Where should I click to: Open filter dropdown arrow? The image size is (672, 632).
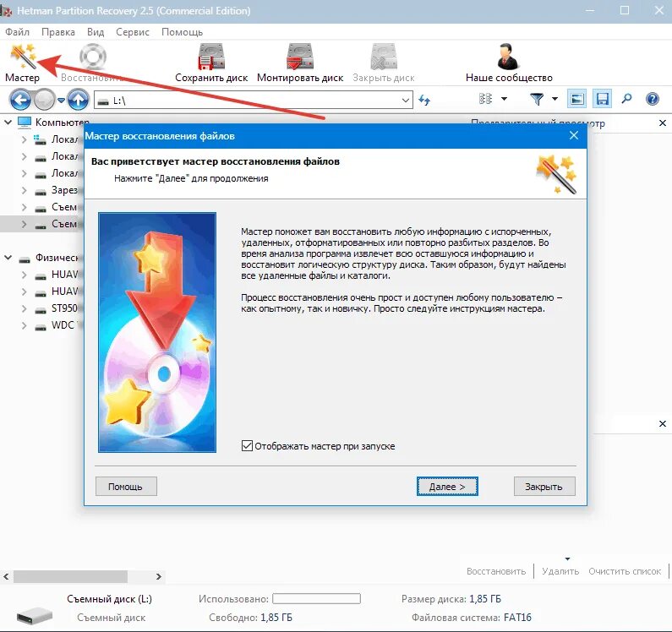click(555, 99)
